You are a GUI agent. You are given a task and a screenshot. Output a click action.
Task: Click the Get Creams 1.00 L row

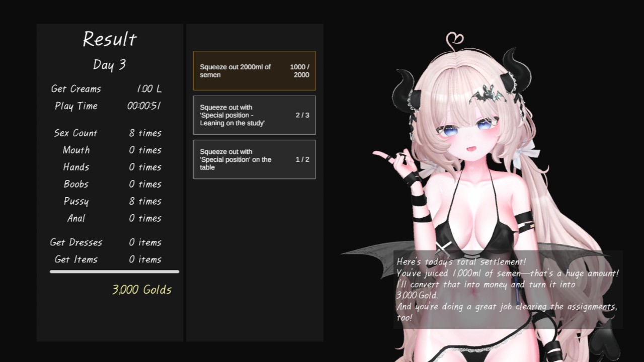[x=107, y=89]
